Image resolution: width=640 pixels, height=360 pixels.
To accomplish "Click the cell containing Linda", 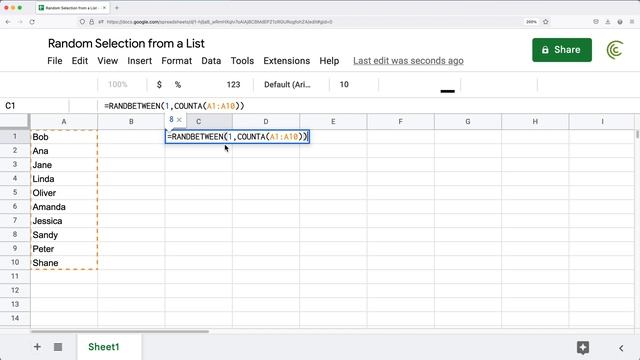I will click(64, 179).
